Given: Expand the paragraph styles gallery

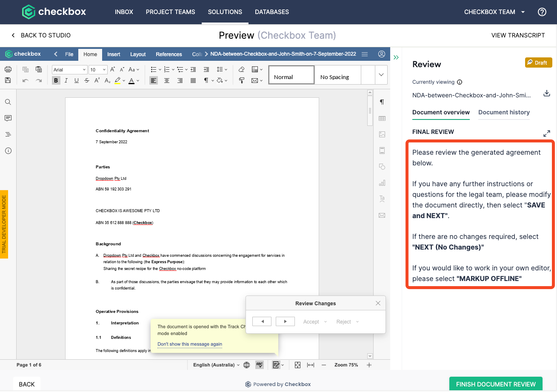Looking at the screenshot, I should (381, 75).
